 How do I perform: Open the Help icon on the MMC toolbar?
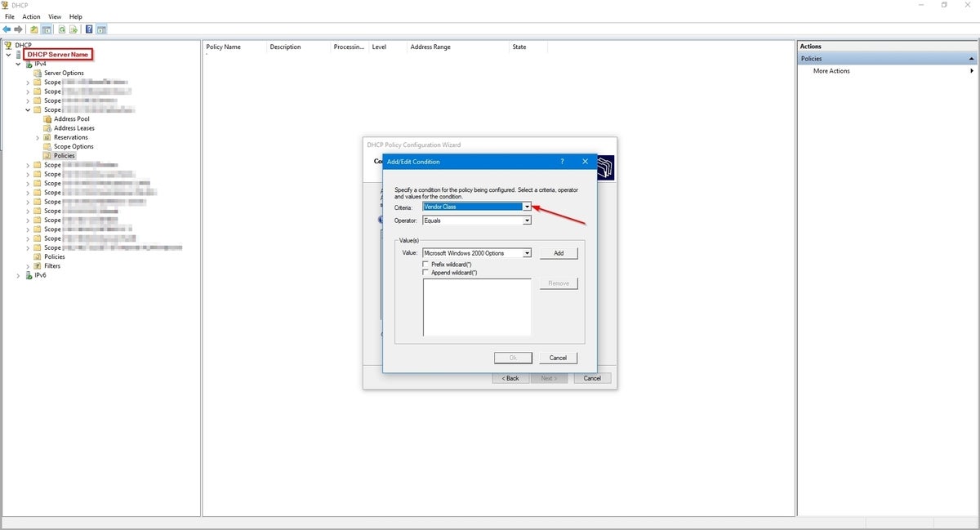click(88, 29)
